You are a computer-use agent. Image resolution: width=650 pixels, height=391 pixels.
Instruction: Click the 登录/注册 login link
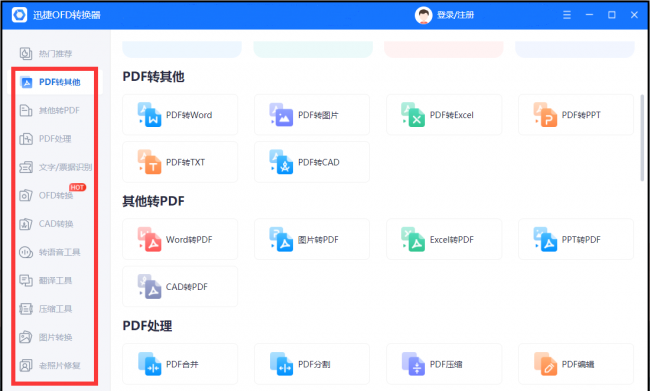[x=456, y=15]
